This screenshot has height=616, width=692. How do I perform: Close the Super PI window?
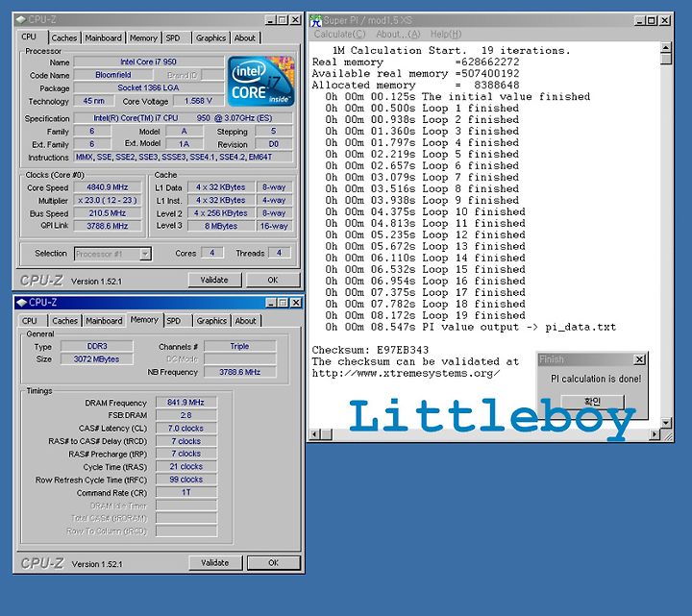[665, 20]
